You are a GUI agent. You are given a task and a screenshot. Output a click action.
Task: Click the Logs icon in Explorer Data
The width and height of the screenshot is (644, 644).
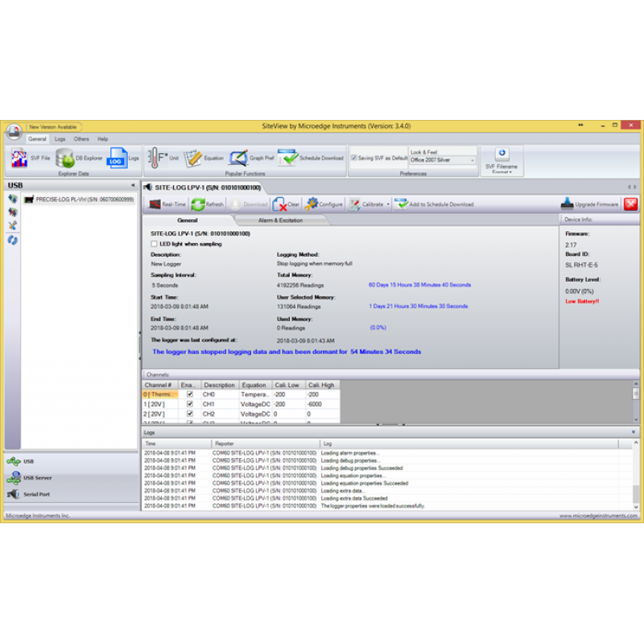point(123,158)
